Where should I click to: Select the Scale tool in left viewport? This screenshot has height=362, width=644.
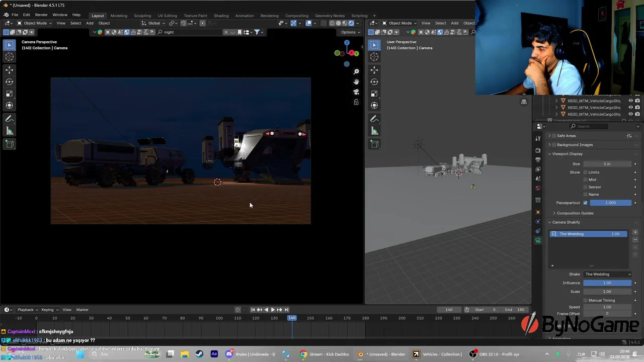click(x=9, y=94)
